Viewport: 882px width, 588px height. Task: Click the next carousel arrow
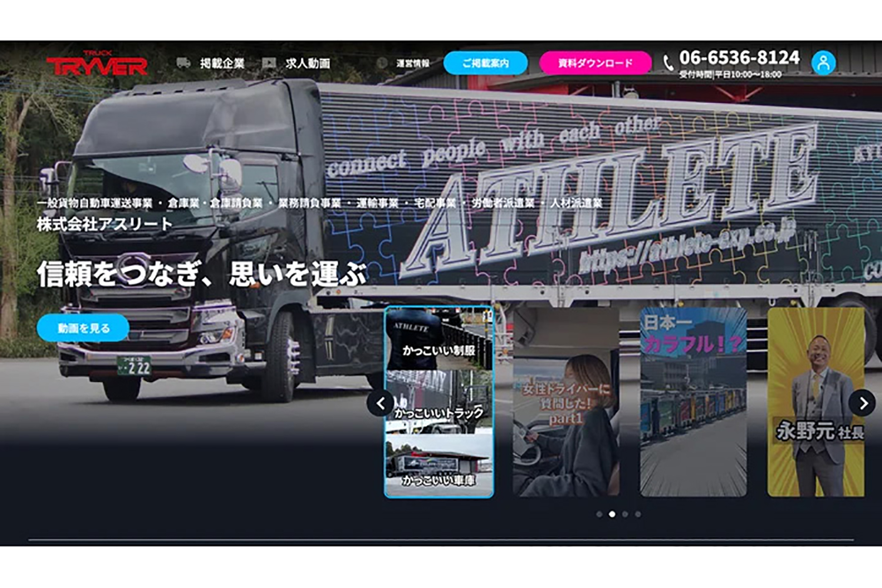(862, 403)
